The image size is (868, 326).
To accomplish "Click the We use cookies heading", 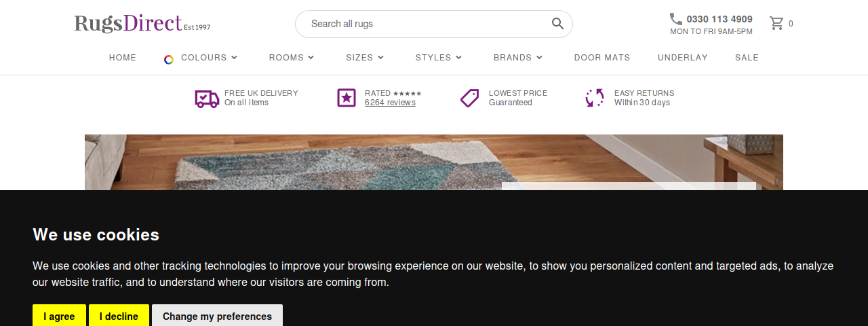I will (96, 235).
